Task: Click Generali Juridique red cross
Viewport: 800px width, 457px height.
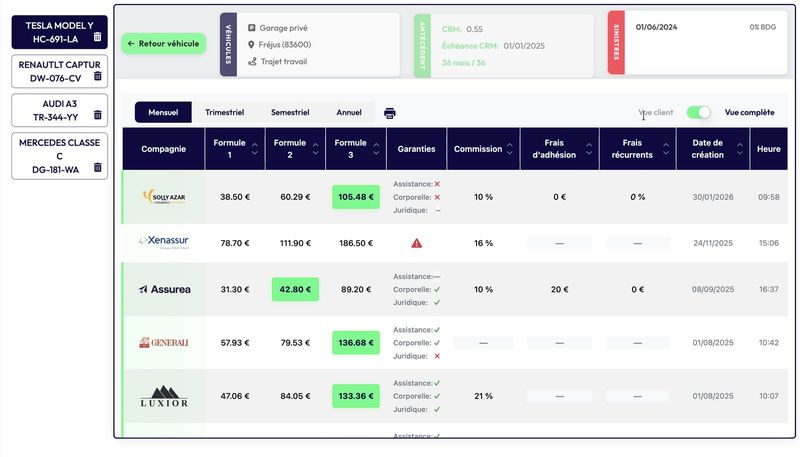Action: tap(437, 356)
